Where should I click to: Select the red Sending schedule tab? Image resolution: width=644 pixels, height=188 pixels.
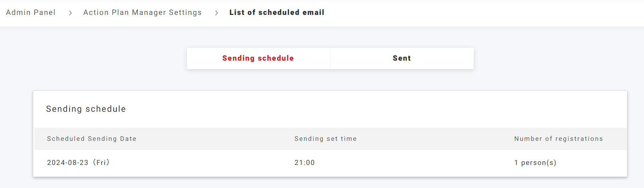point(258,58)
